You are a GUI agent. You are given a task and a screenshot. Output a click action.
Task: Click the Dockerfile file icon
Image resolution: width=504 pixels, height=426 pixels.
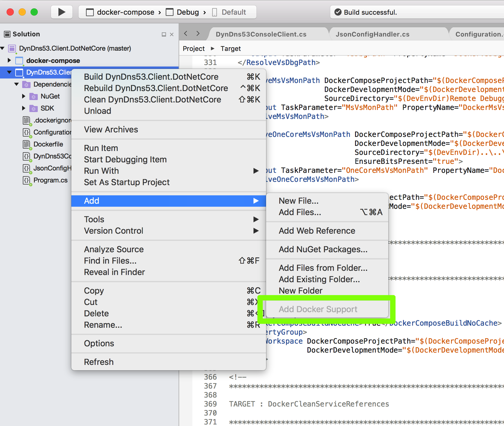pyautogui.click(x=27, y=144)
